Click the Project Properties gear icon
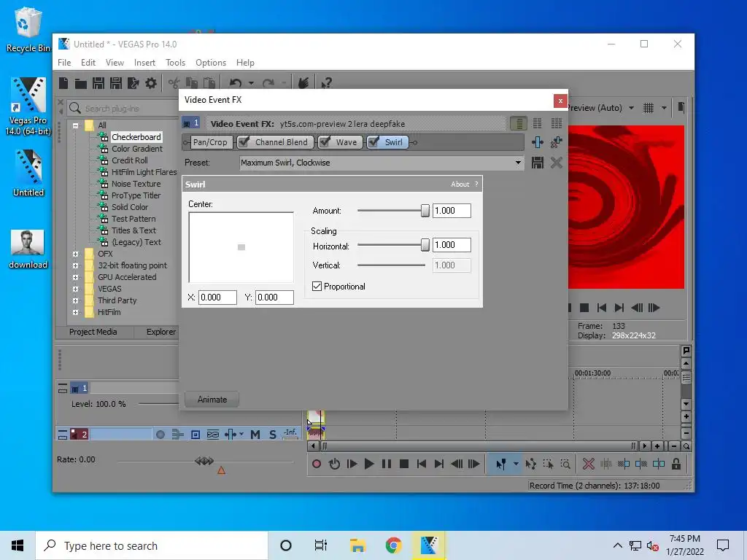 [151, 83]
